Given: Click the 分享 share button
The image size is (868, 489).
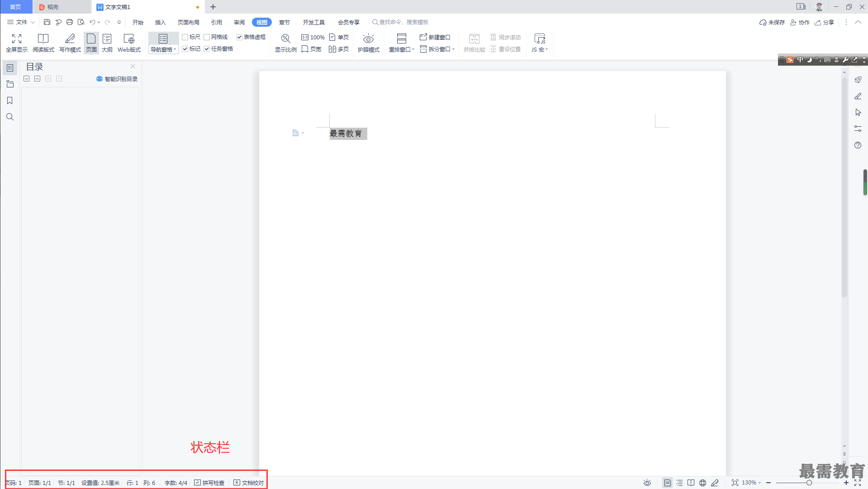Looking at the screenshot, I should [x=825, y=22].
